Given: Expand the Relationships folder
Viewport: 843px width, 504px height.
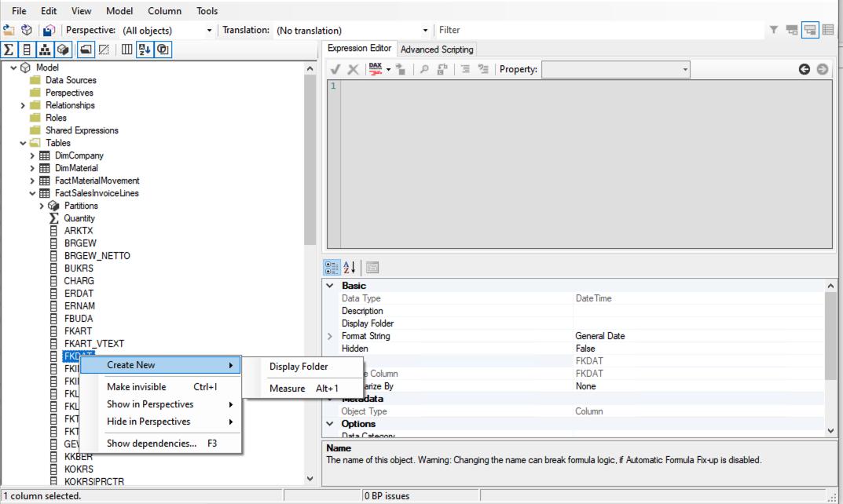Looking at the screenshot, I should pos(23,105).
